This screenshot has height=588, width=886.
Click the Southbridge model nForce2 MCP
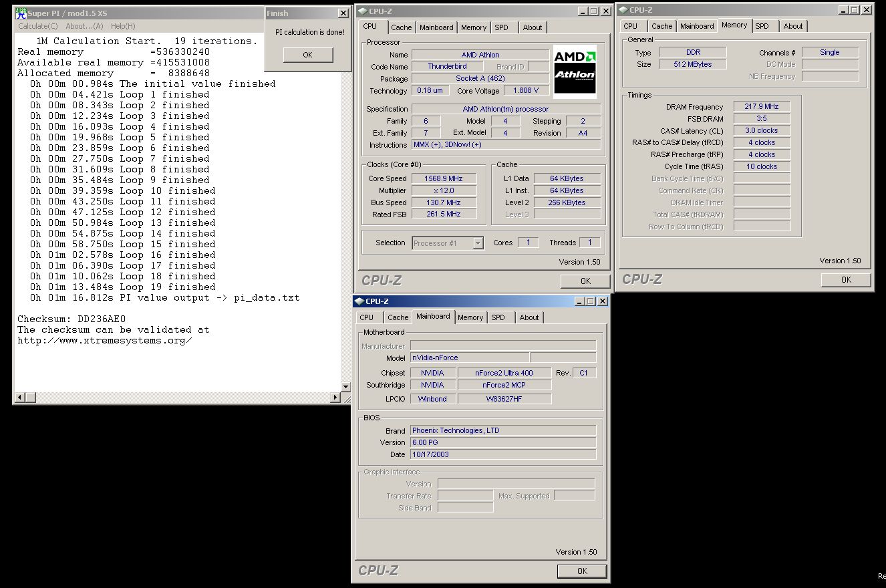pyautogui.click(x=504, y=386)
